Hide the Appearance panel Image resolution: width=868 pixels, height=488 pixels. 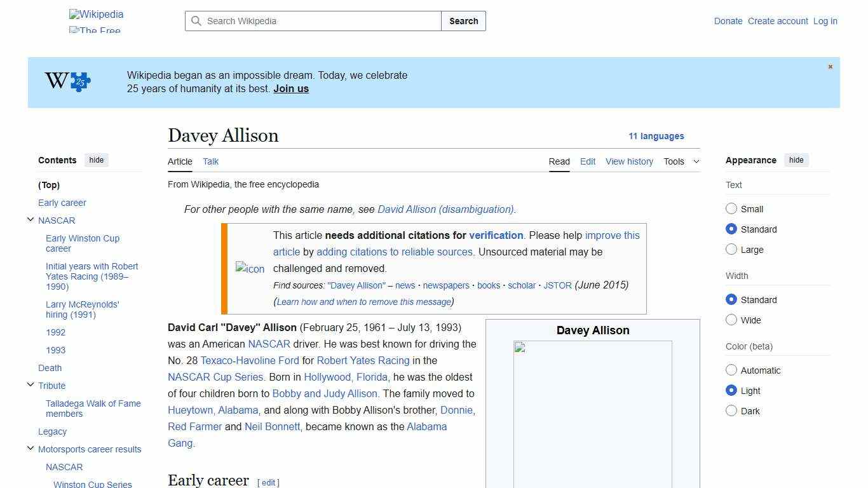(796, 160)
